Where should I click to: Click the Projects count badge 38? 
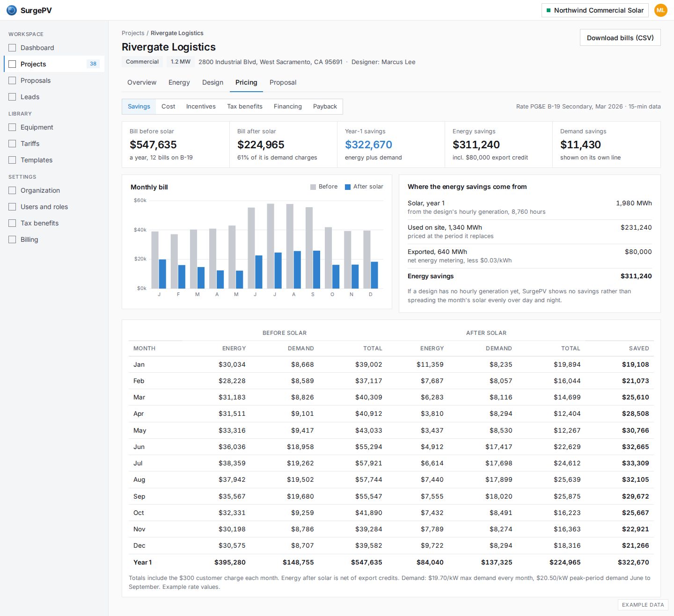(93, 64)
